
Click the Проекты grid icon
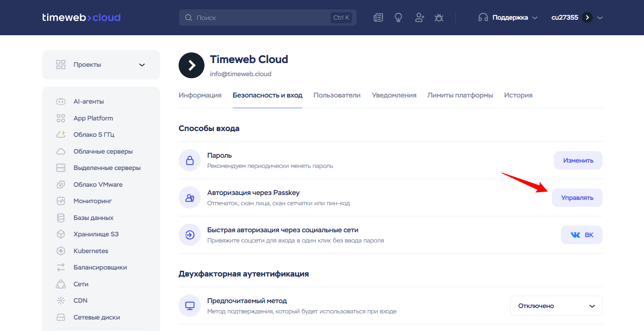point(61,65)
